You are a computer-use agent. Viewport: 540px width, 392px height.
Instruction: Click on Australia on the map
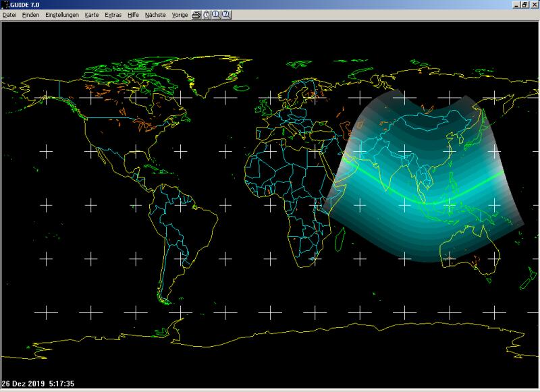pos(468,250)
